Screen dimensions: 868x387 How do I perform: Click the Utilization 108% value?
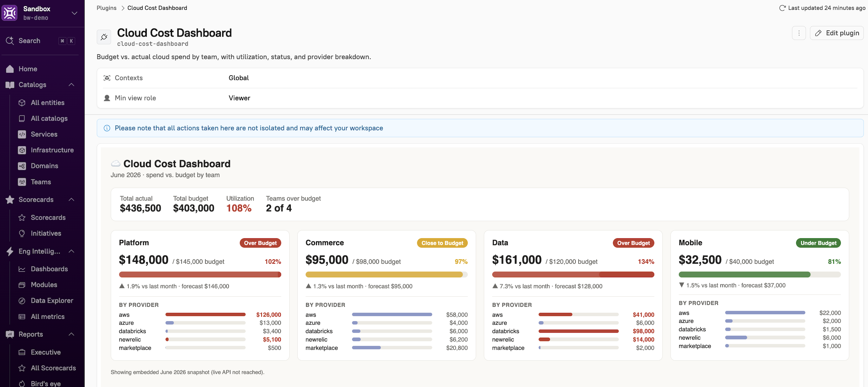(239, 208)
